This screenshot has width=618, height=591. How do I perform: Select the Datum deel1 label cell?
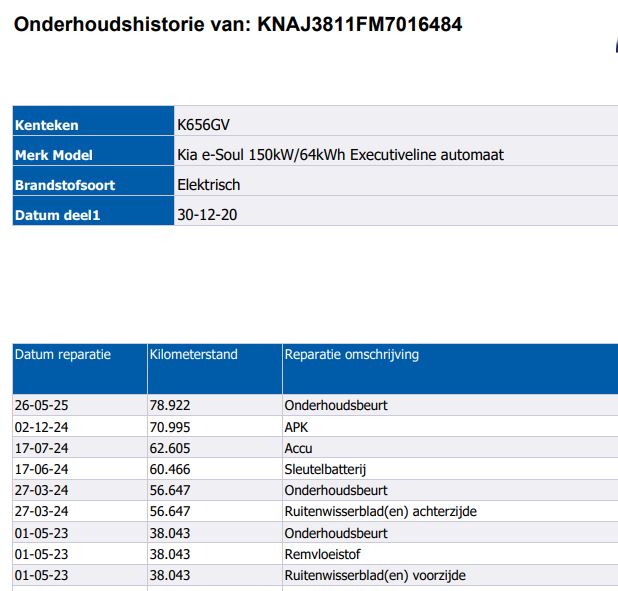[58, 215]
